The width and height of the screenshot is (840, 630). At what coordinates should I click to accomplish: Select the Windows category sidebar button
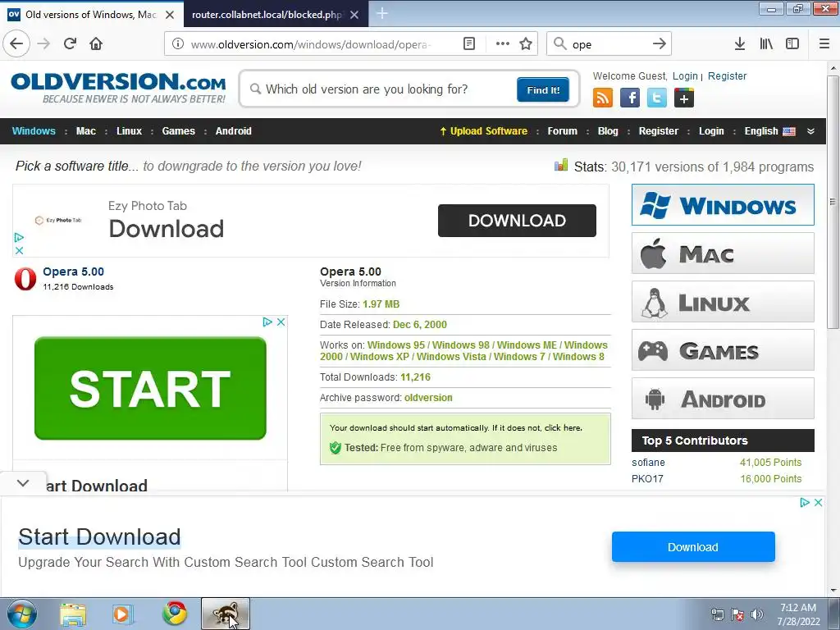pos(723,204)
